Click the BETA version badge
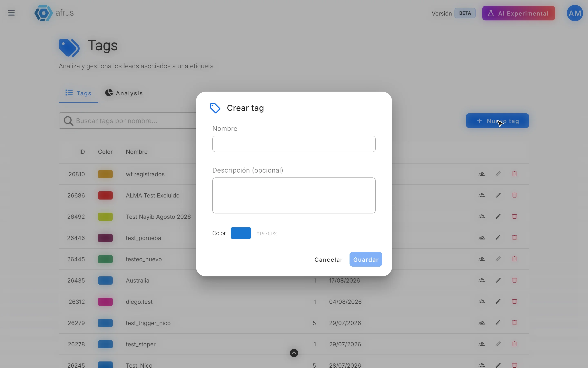 click(x=465, y=13)
